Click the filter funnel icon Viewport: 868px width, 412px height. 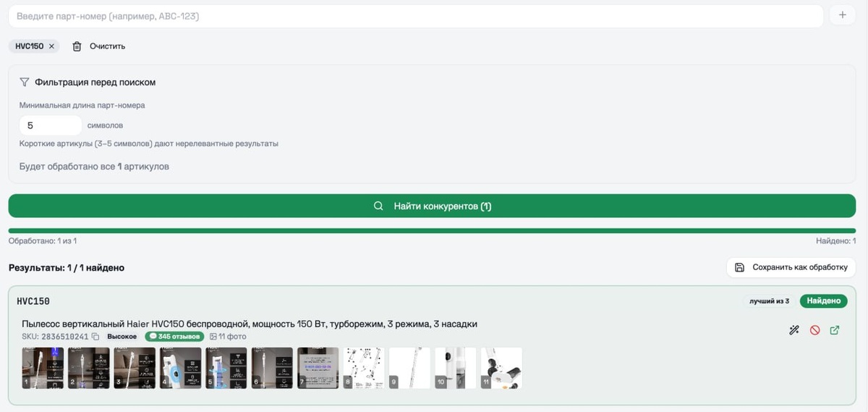coord(25,83)
